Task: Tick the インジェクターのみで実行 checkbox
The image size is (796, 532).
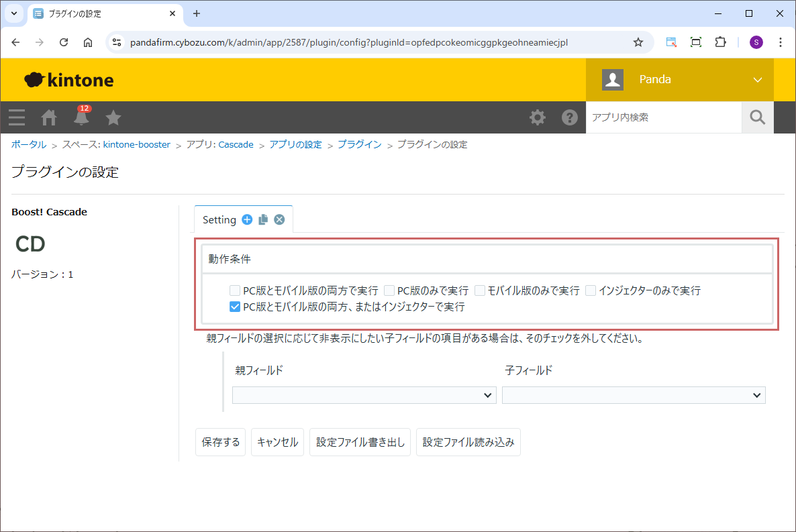Action: 591,290
